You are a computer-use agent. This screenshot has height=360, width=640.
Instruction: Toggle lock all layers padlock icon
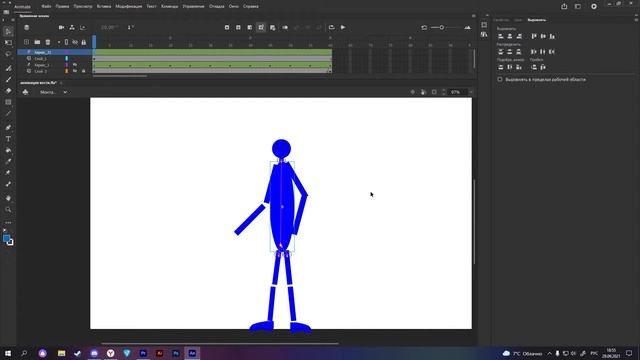pyautogui.click(x=84, y=42)
